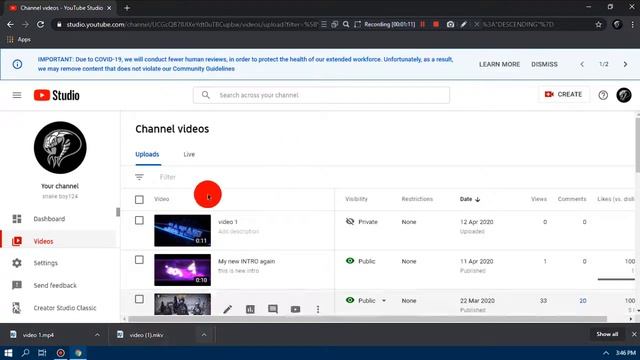Image resolution: width=640 pixels, height=360 pixels.
Task: Stop the recording with the red square
Action: [436, 24]
